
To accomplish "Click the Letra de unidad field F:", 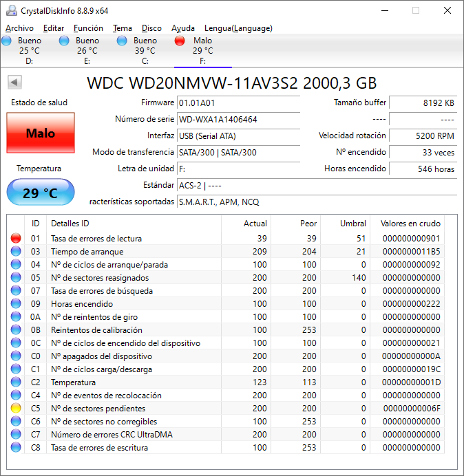I will click(x=238, y=169).
